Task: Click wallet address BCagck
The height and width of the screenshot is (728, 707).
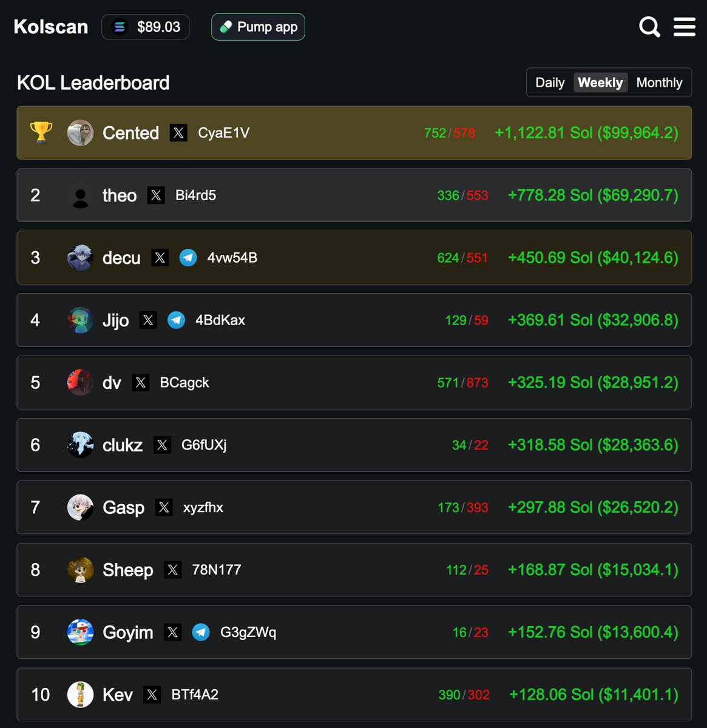Action: pyautogui.click(x=184, y=383)
